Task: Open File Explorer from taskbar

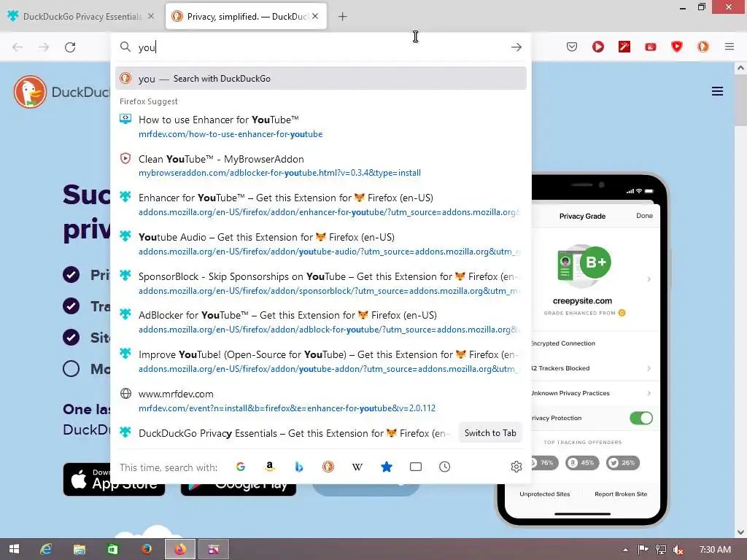Action: 79,549
